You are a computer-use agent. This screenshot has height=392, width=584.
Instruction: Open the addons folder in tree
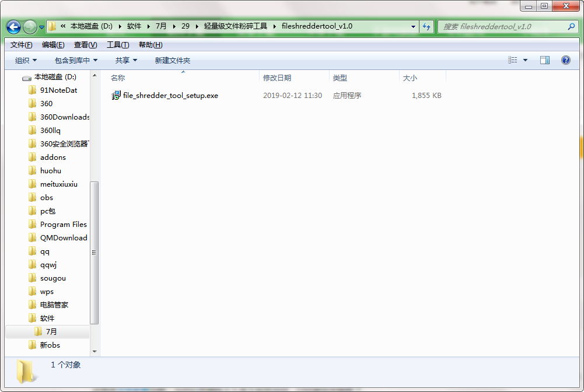53,157
